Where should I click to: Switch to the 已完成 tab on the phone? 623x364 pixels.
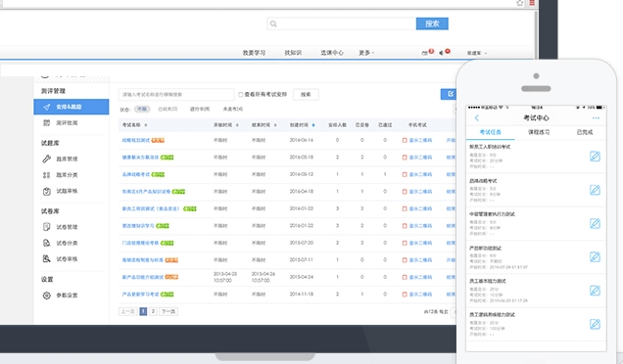pyautogui.click(x=584, y=132)
